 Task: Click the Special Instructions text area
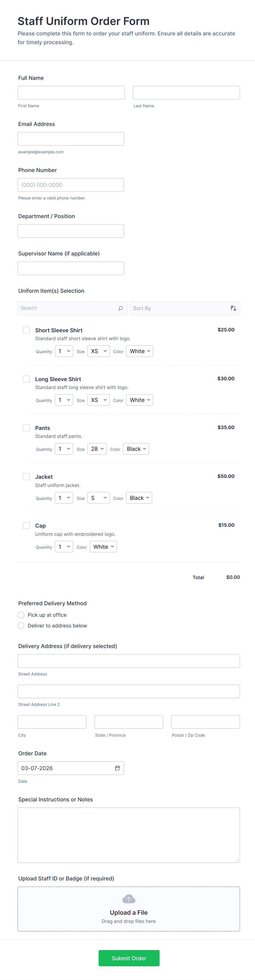click(129, 835)
